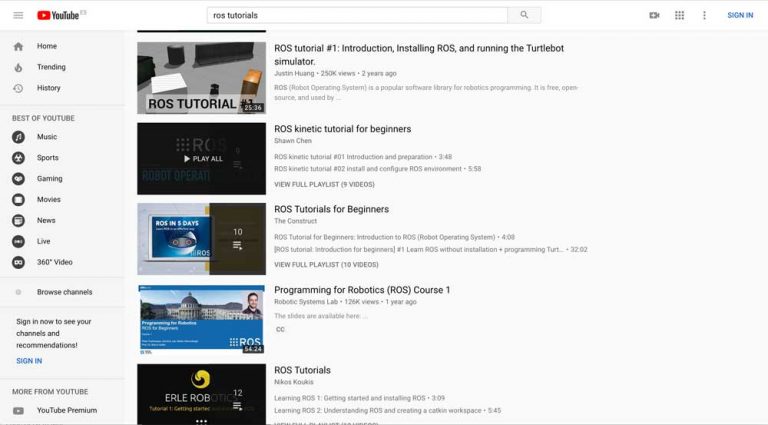Click the 360° Video icon
Viewport: 768px width, 425px height.
pos(18,262)
